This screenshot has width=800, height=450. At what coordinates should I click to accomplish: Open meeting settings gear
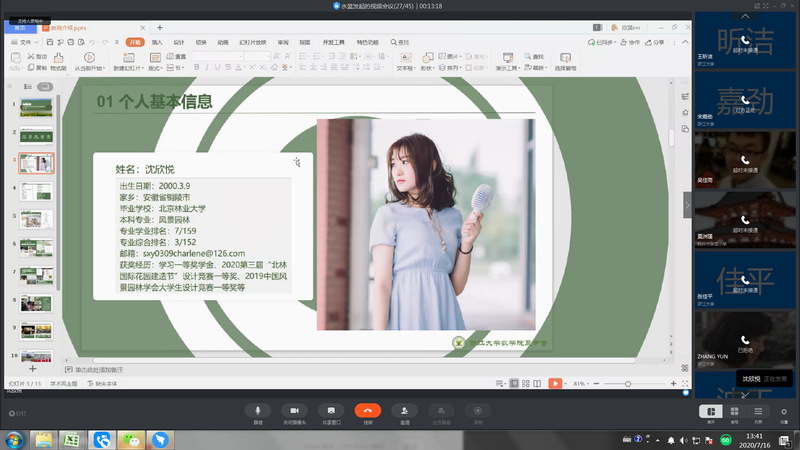784,412
